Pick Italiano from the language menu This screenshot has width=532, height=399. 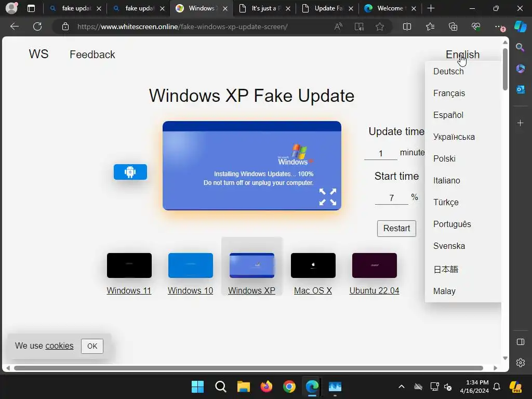click(446, 180)
